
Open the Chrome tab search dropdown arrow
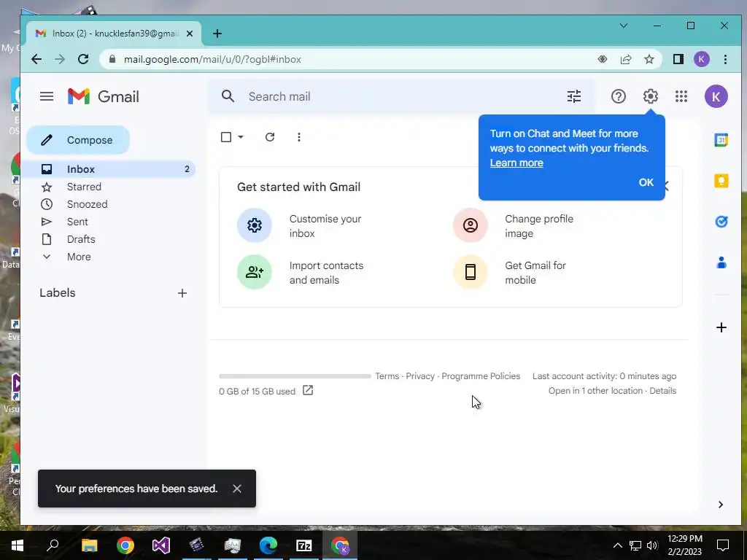[x=623, y=26]
